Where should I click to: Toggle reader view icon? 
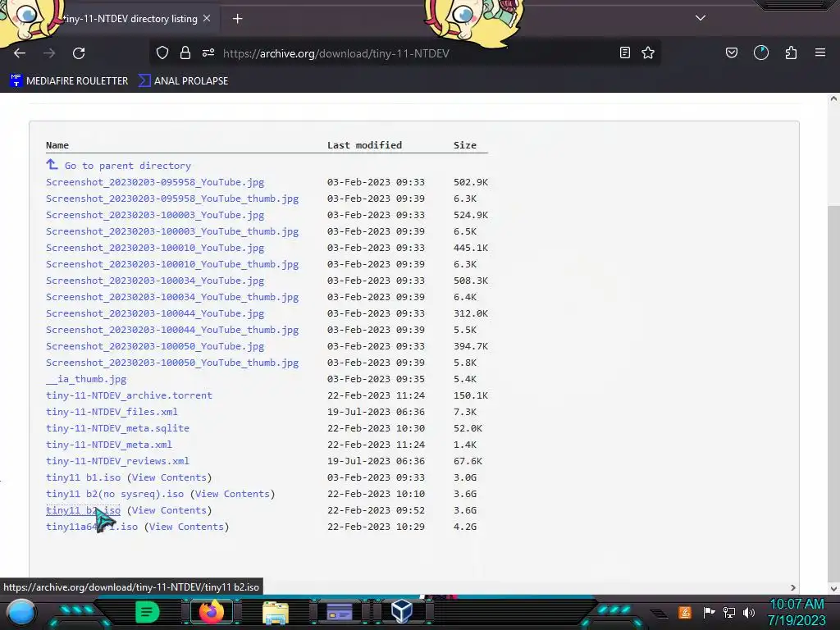tap(624, 53)
